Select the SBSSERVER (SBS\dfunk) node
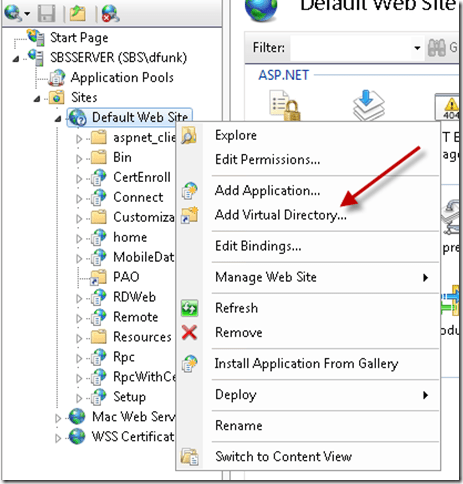The height and width of the screenshot is (484, 463). click(x=118, y=57)
